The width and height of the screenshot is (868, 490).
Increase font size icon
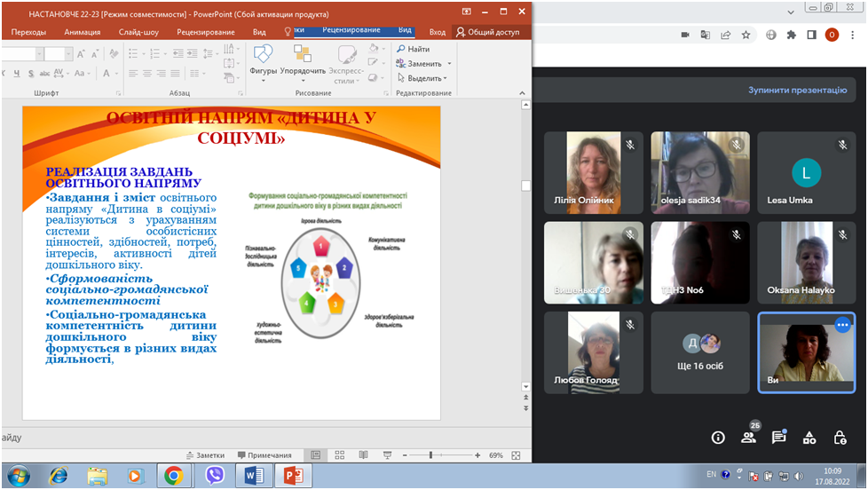(81, 54)
